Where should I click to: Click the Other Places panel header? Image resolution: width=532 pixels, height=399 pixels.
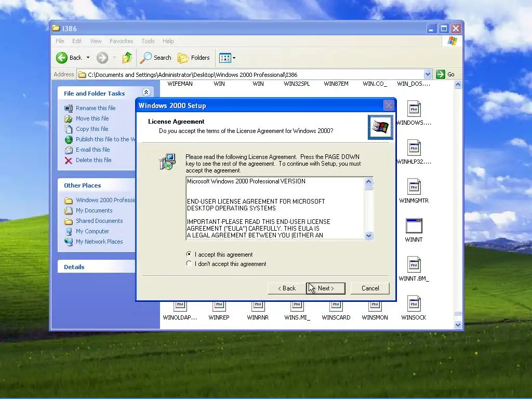[96, 185]
